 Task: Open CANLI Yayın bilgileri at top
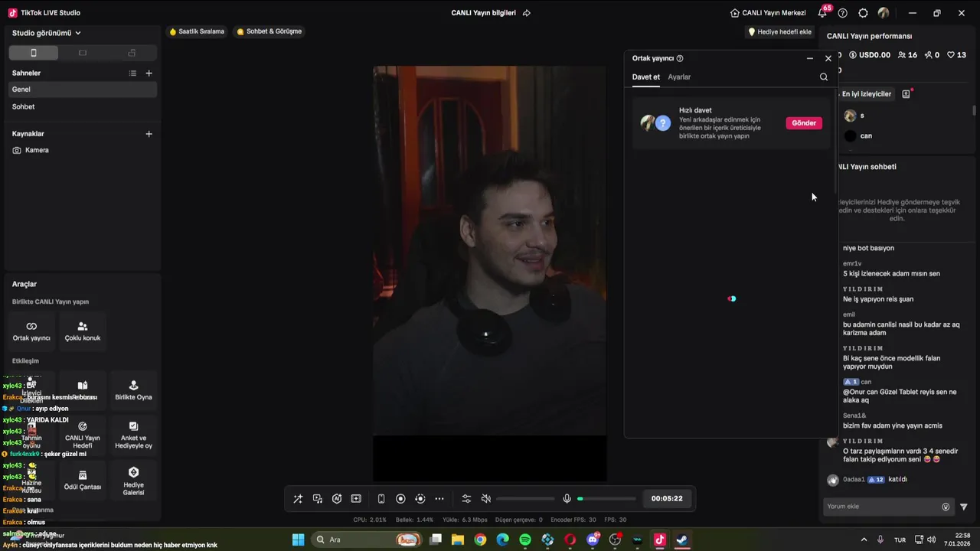coord(483,13)
